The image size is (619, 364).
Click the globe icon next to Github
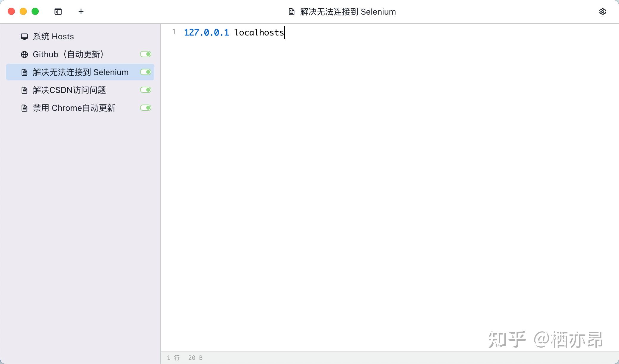click(x=24, y=54)
